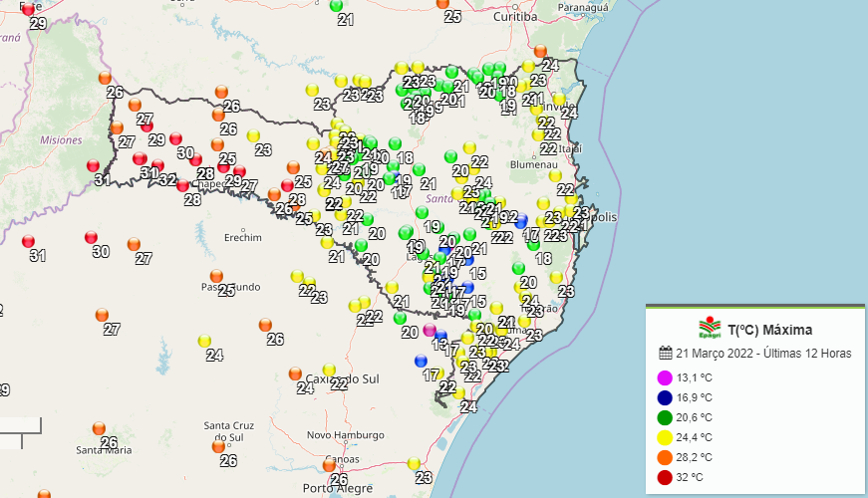Click the Paranaguá city label

583,7
